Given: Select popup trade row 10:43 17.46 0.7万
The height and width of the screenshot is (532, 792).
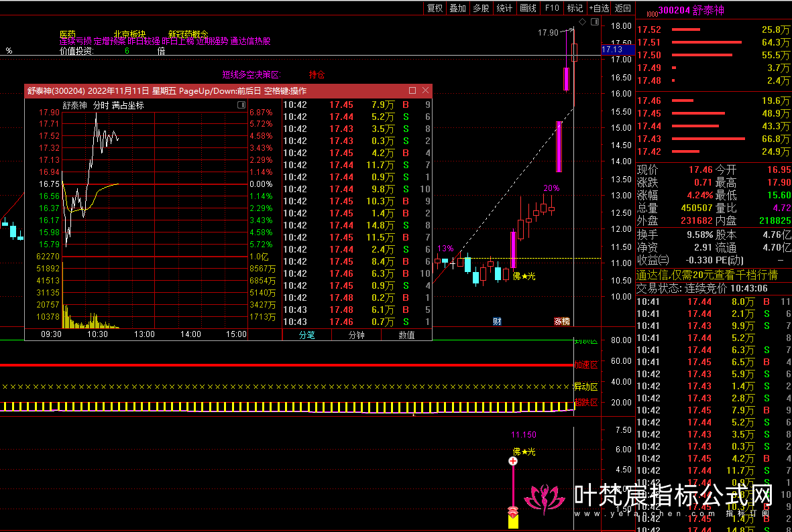Looking at the screenshot, I should tap(357, 322).
